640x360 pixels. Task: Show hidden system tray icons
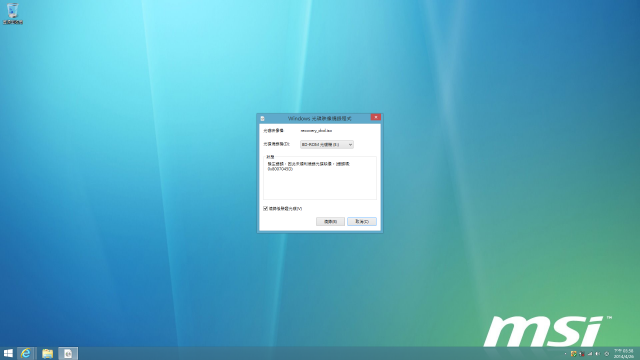click(565, 353)
